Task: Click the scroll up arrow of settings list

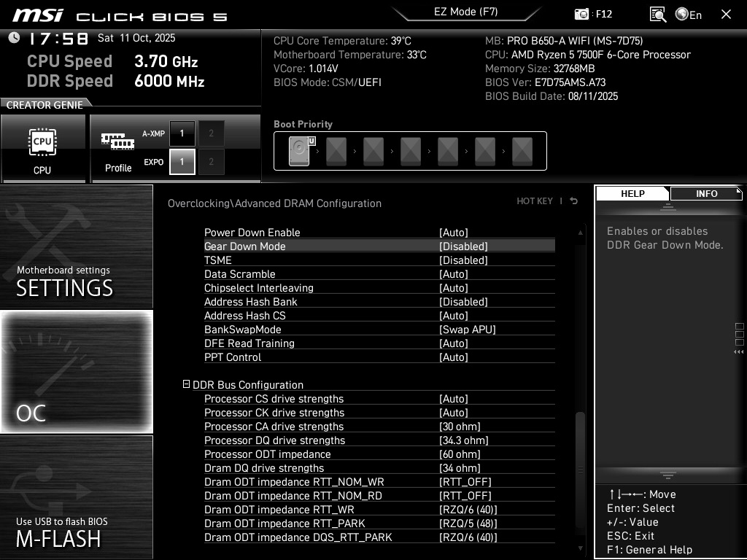Action: pyautogui.click(x=580, y=233)
